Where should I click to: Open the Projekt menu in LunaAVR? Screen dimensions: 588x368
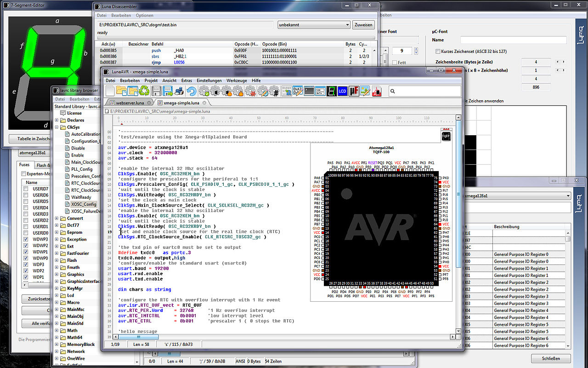151,80
